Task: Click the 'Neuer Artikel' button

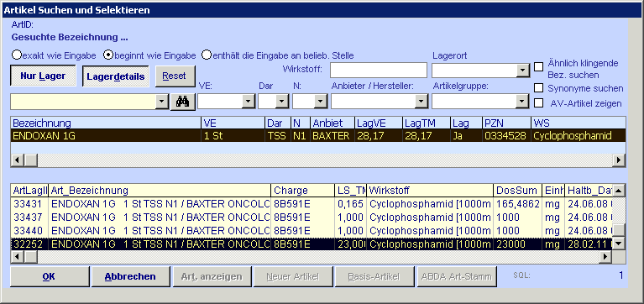Action: (292, 276)
